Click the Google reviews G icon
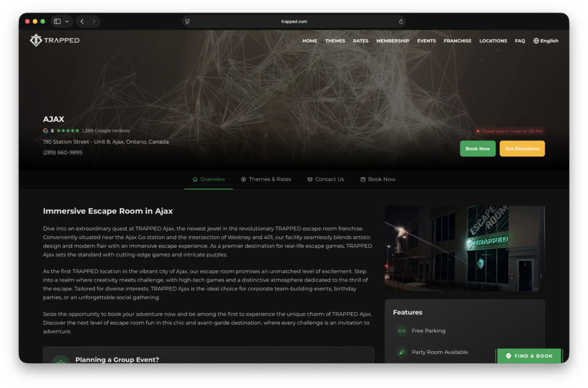 [45, 130]
